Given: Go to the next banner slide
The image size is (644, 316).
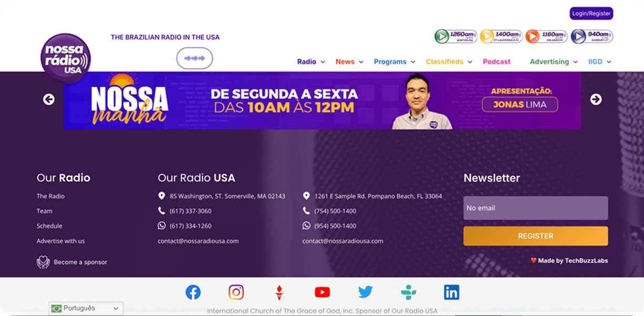Looking at the screenshot, I should click(596, 99).
